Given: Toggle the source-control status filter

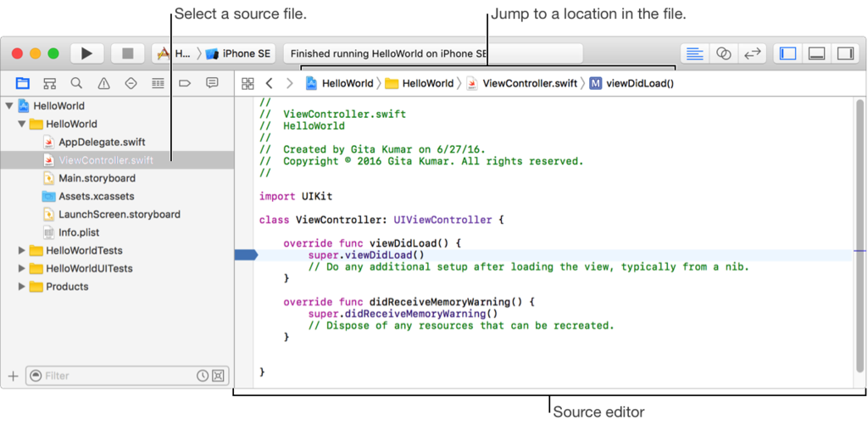Looking at the screenshot, I should click(x=218, y=376).
